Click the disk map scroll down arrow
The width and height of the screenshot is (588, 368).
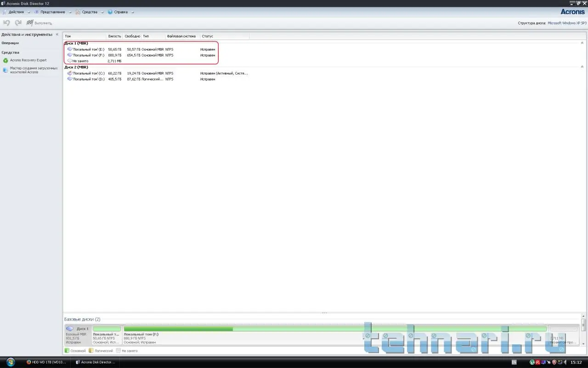click(584, 344)
